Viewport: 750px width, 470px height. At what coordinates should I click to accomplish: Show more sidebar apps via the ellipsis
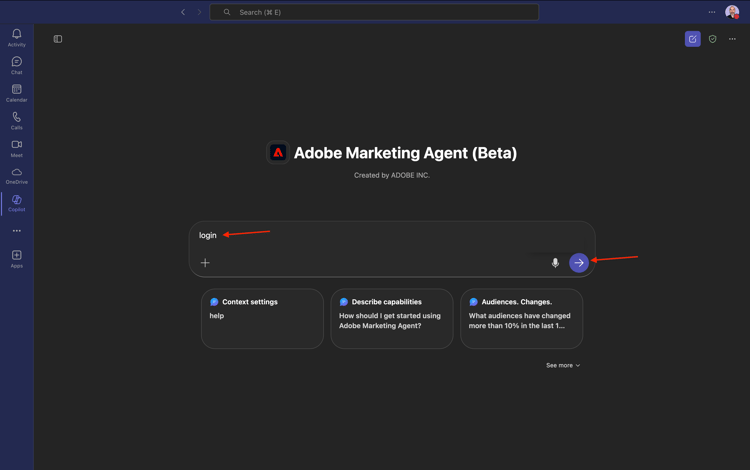(17, 230)
